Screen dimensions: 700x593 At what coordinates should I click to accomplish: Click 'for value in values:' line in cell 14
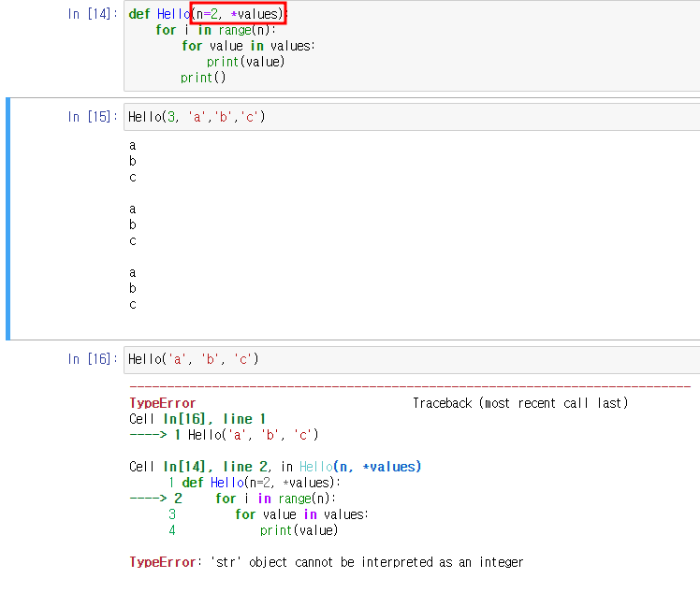(248, 46)
